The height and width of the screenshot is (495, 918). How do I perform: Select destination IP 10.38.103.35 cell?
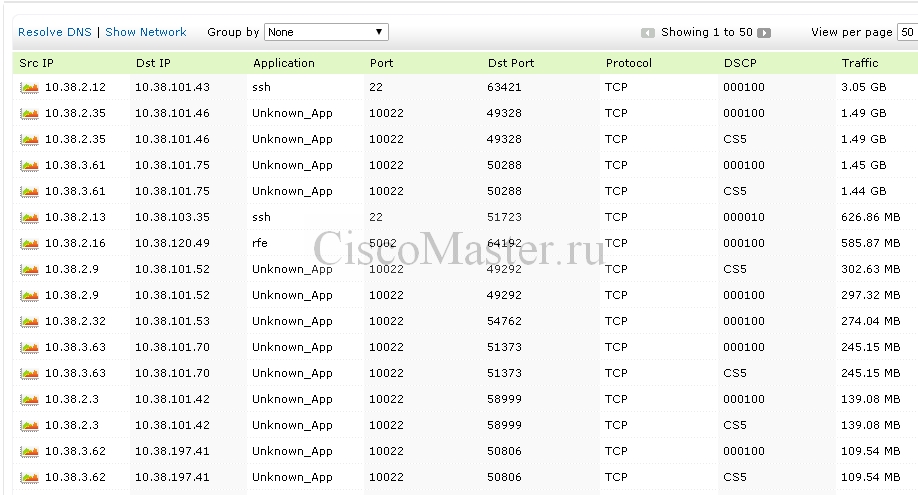pyautogui.click(x=172, y=217)
